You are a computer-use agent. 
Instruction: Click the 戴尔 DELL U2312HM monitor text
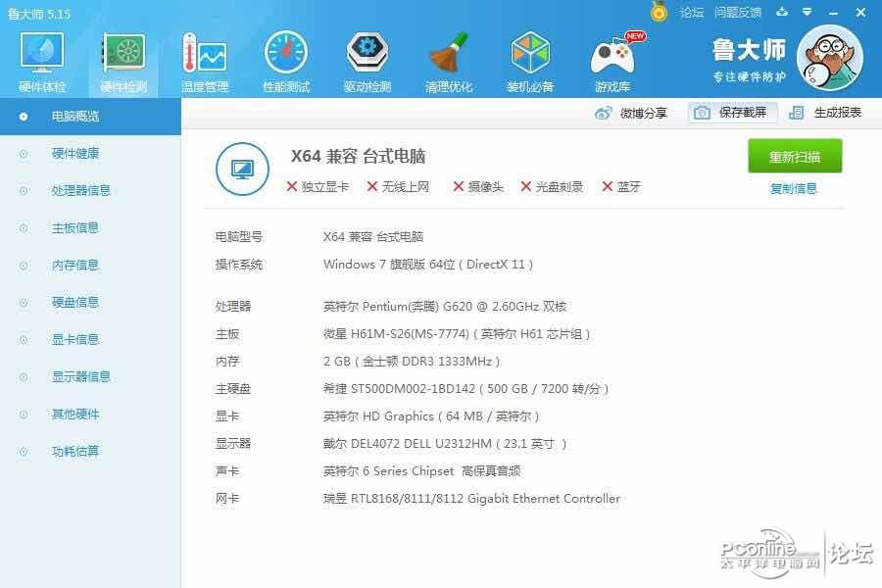[445, 444]
